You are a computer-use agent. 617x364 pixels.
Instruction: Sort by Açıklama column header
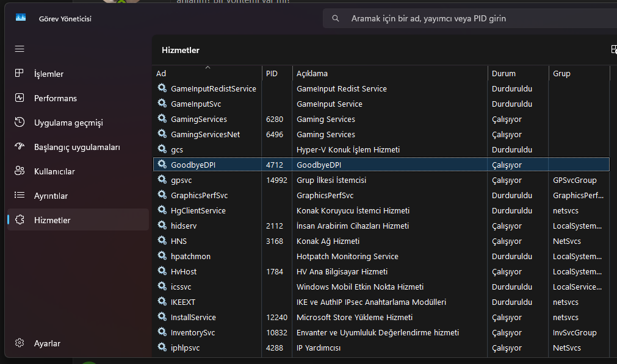click(389, 73)
